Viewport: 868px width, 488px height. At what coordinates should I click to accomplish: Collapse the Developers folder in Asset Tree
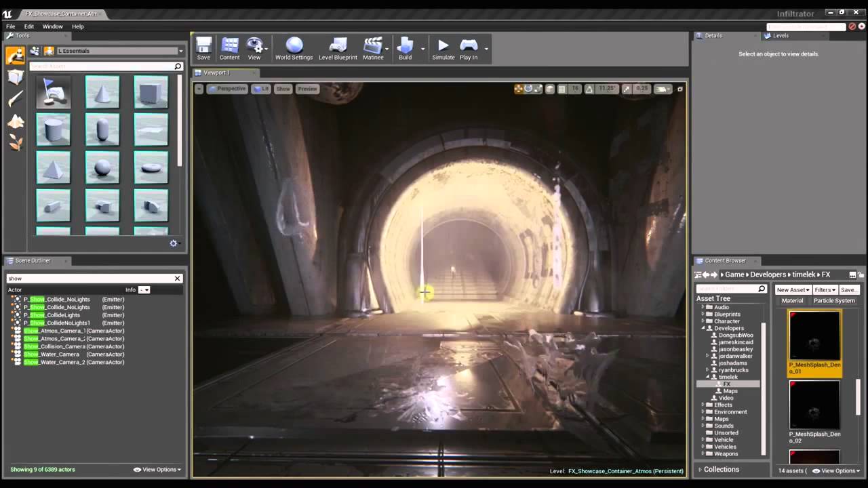coord(703,328)
